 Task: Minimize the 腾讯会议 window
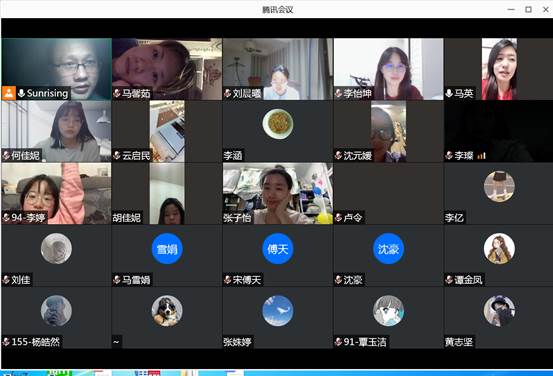(511, 10)
